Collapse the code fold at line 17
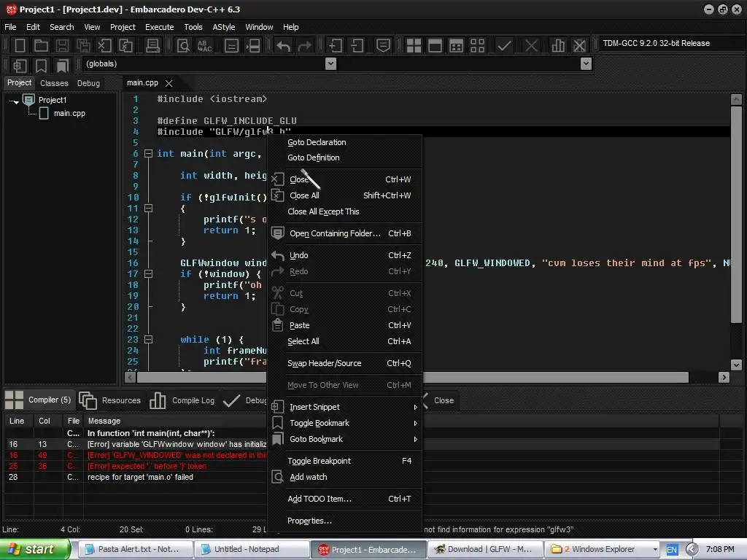The image size is (747, 560). point(148,274)
